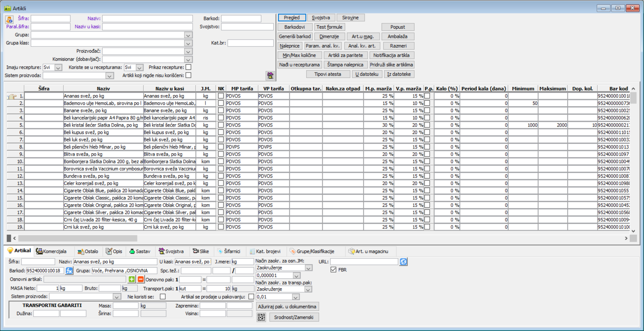
Task: Click the properties filter icon in search panel
Action: [x=270, y=75]
